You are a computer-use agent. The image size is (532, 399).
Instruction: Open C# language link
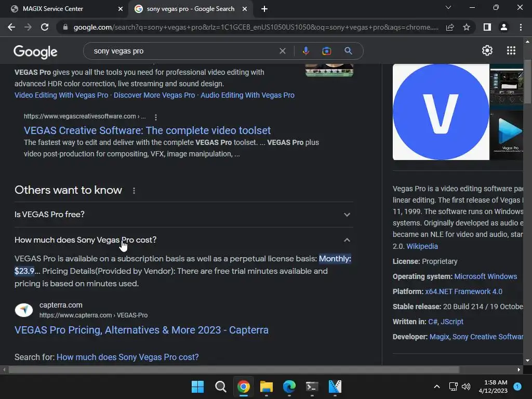(x=433, y=322)
